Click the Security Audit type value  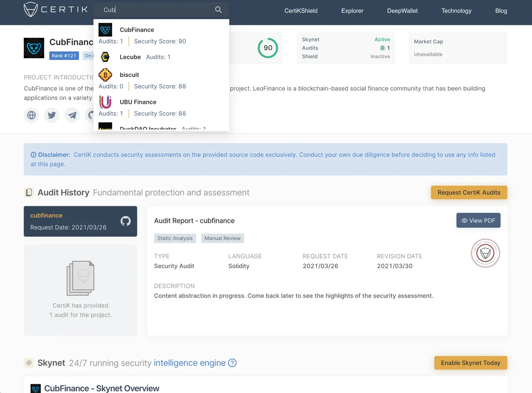pyautogui.click(x=174, y=266)
